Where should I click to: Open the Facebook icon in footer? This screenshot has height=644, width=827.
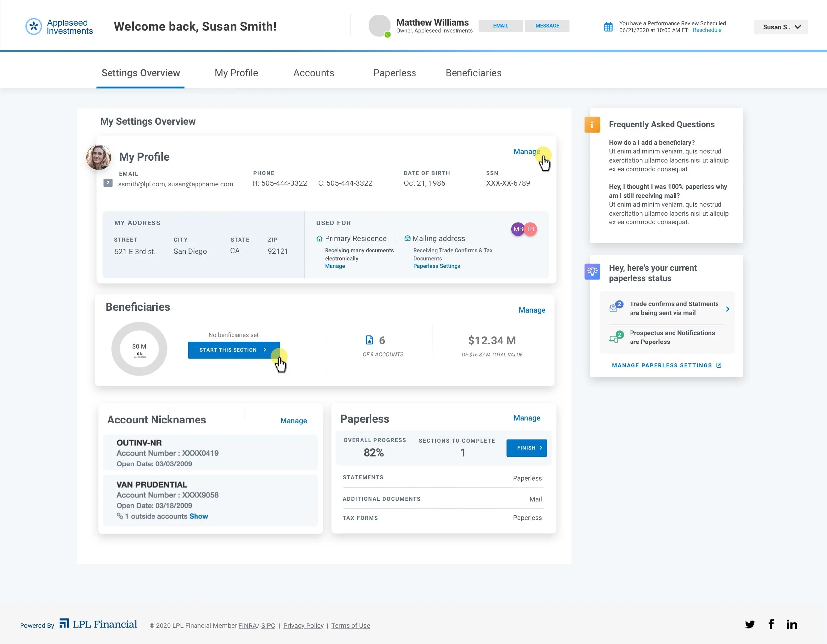(x=771, y=624)
